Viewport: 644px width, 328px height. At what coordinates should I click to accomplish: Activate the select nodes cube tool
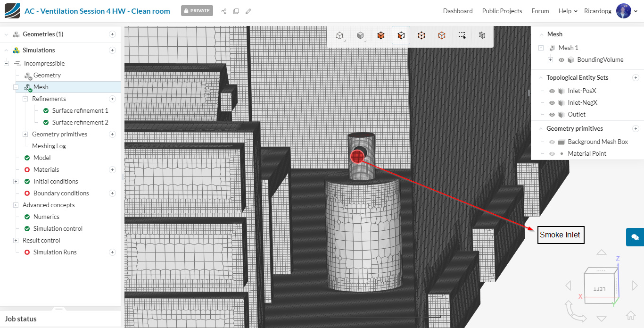pos(421,35)
